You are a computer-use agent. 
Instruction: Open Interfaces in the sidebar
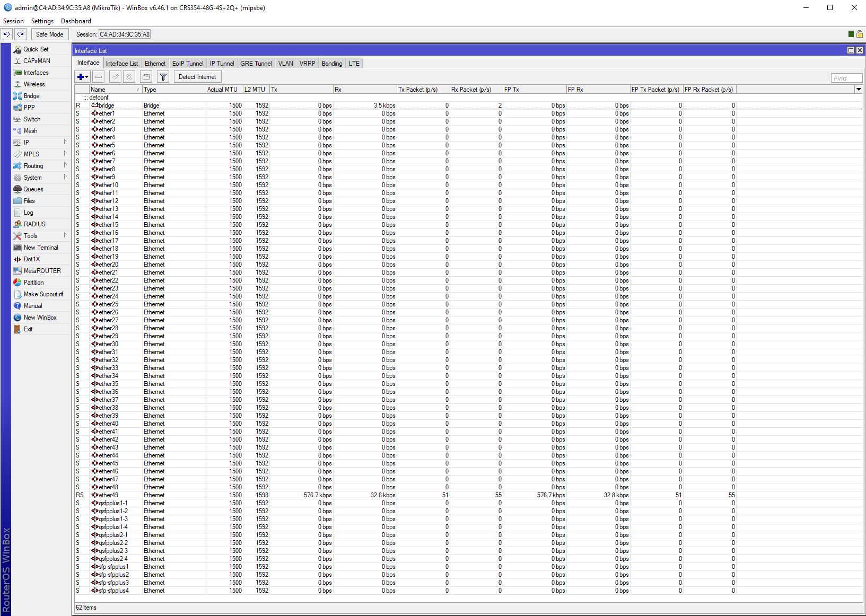coord(41,73)
